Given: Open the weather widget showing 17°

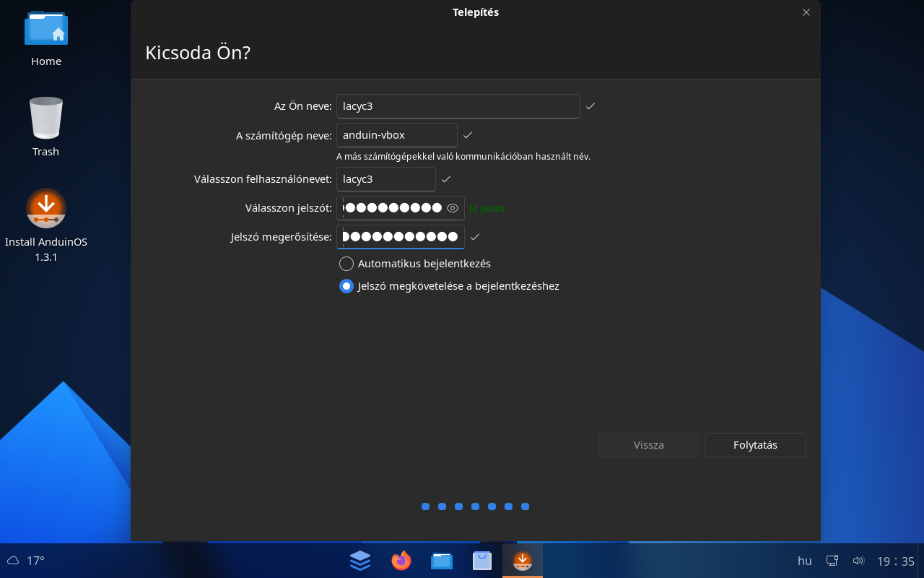Looking at the screenshot, I should point(25,561).
